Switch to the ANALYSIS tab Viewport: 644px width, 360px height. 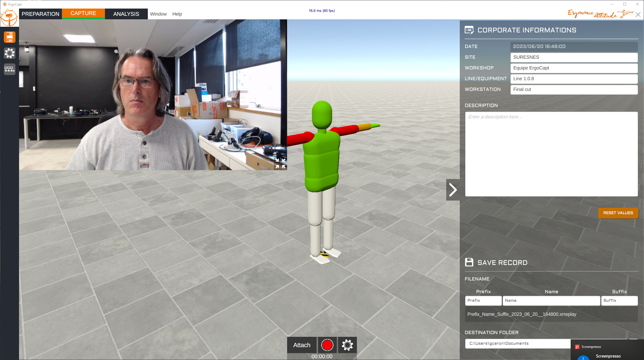pyautogui.click(x=126, y=14)
